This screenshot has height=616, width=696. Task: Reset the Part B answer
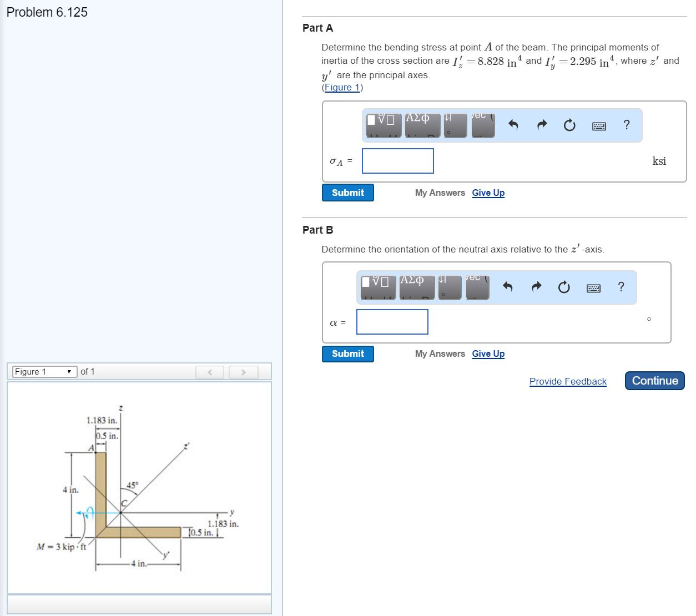click(564, 287)
